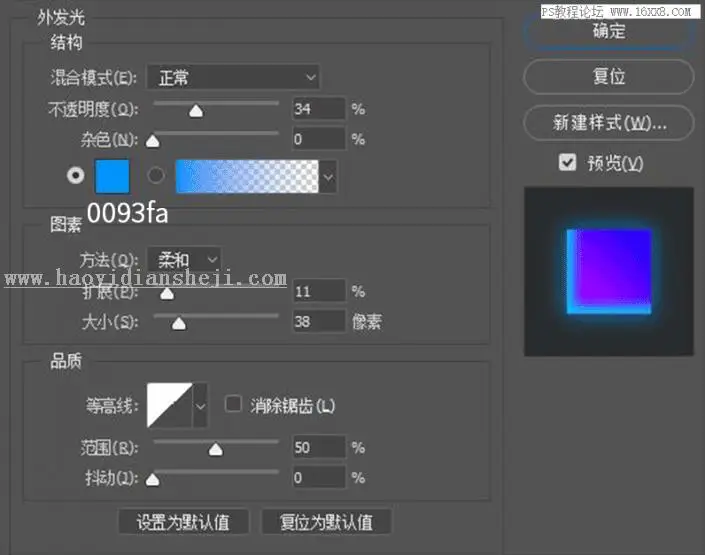
Task: Click the 确定 (OK) button
Action: click(x=609, y=31)
